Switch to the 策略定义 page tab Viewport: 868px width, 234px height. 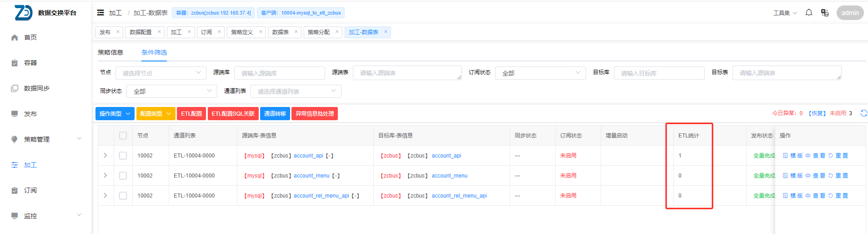coord(242,32)
